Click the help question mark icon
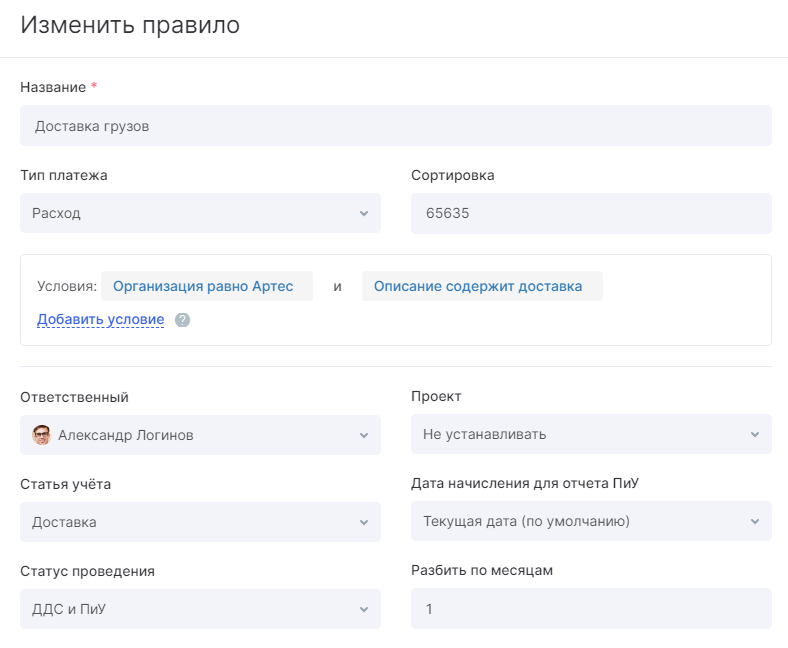The width and height of the screenshot is (788, 648). tap(182, 320)
